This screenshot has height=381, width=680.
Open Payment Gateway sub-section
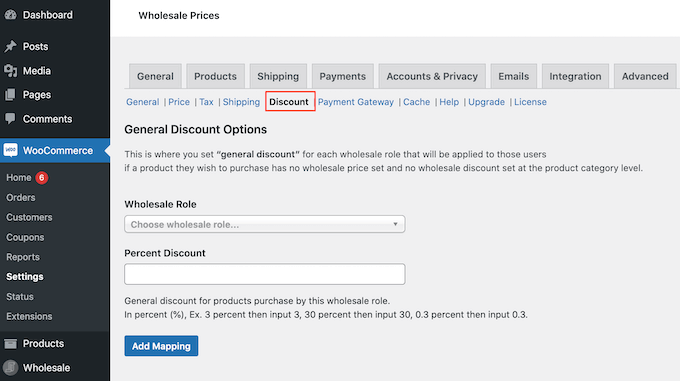[356, 102]
